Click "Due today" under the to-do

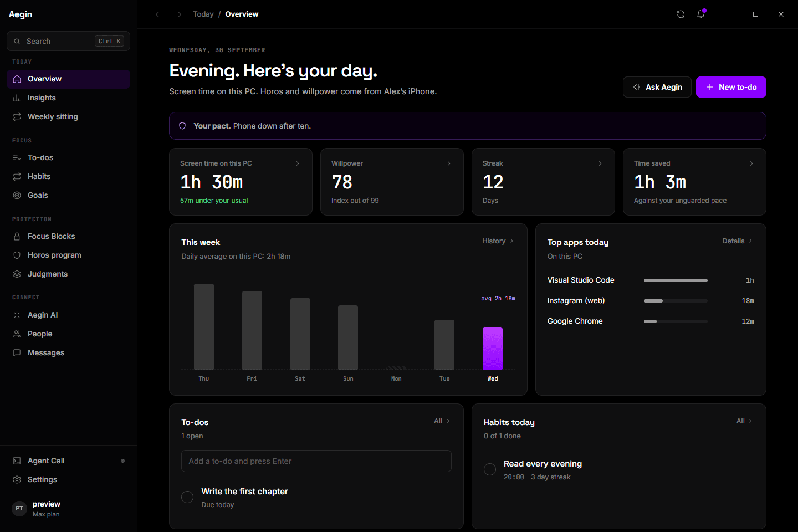pos(218,505)
